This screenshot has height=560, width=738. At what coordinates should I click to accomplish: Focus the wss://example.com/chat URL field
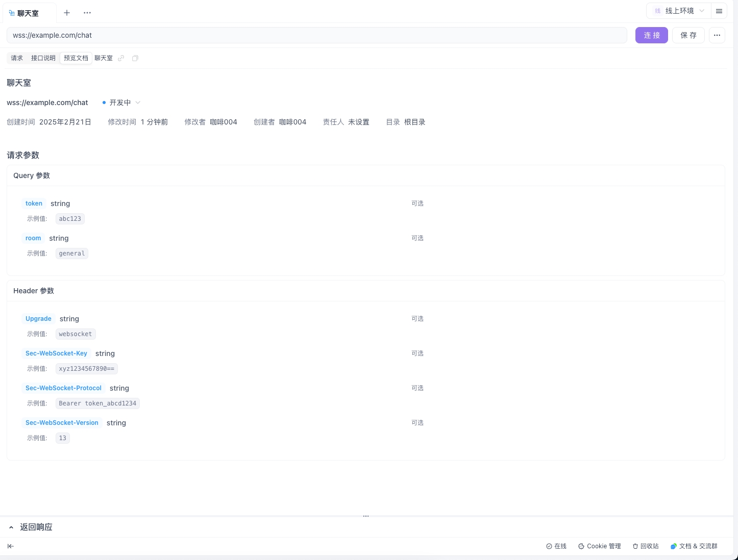click(316, 35)
